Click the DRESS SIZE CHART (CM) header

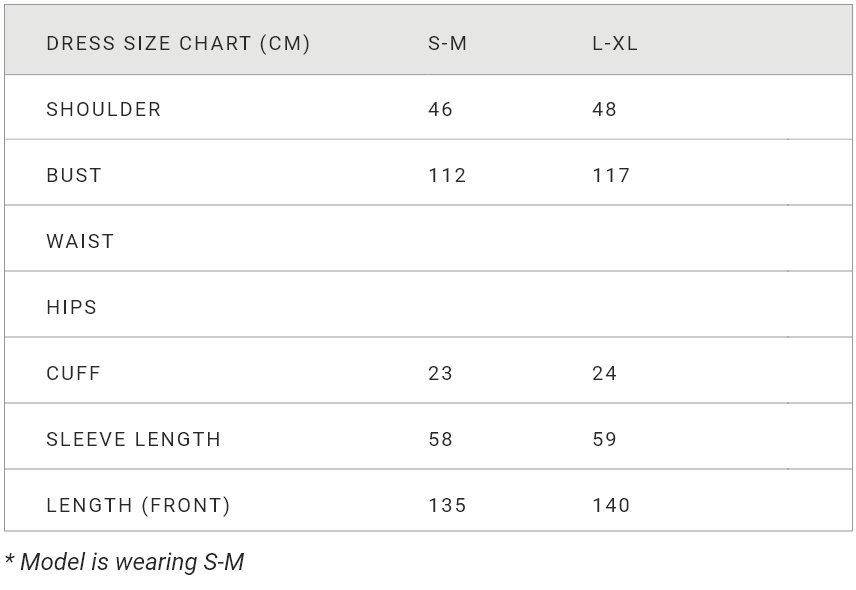click(178, 43)
